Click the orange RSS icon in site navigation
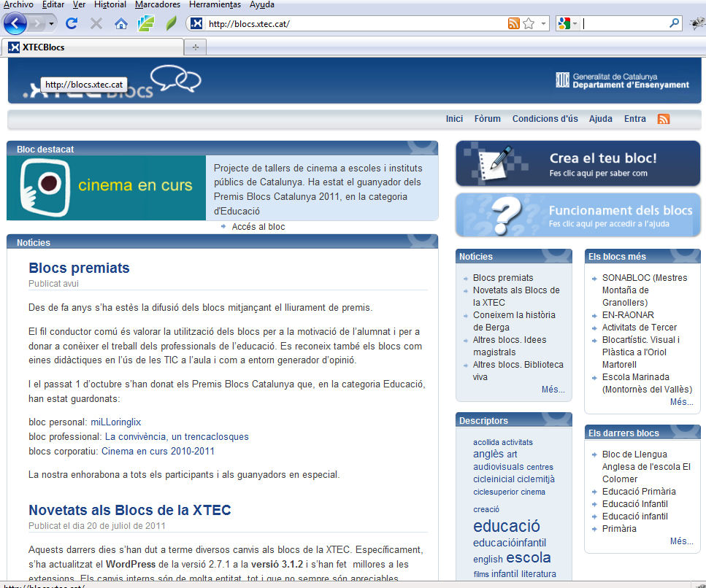The width and height of the screenshot is (706, 588). (663, 119)
